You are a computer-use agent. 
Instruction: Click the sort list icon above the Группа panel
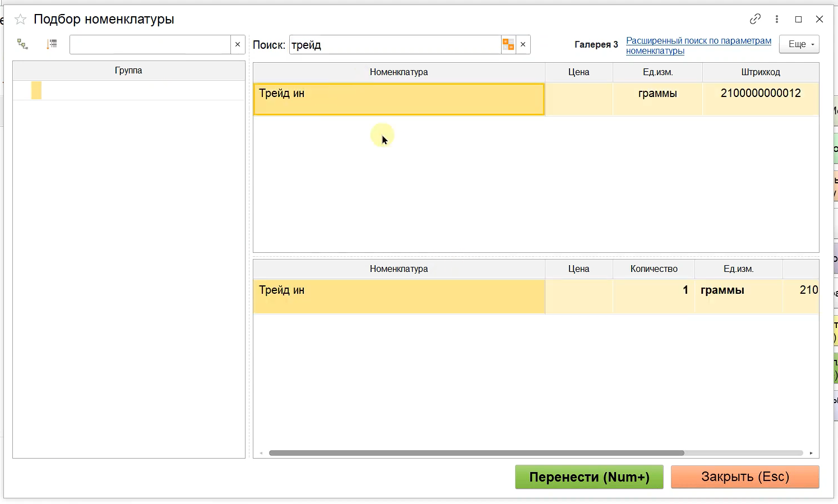click(x=52, y=44)
